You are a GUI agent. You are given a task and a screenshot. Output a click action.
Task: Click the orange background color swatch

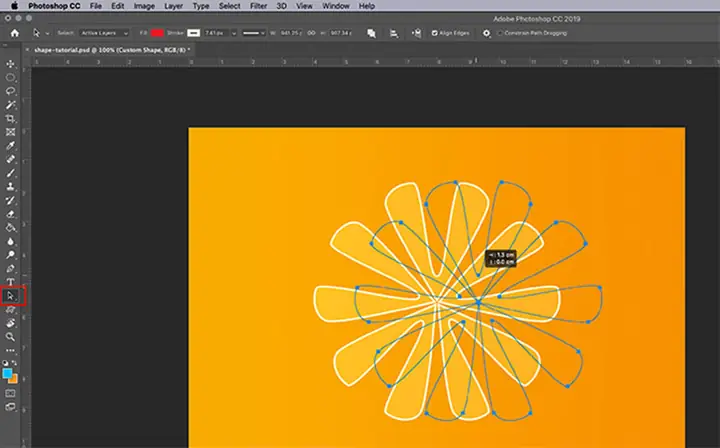pos(13,379)
